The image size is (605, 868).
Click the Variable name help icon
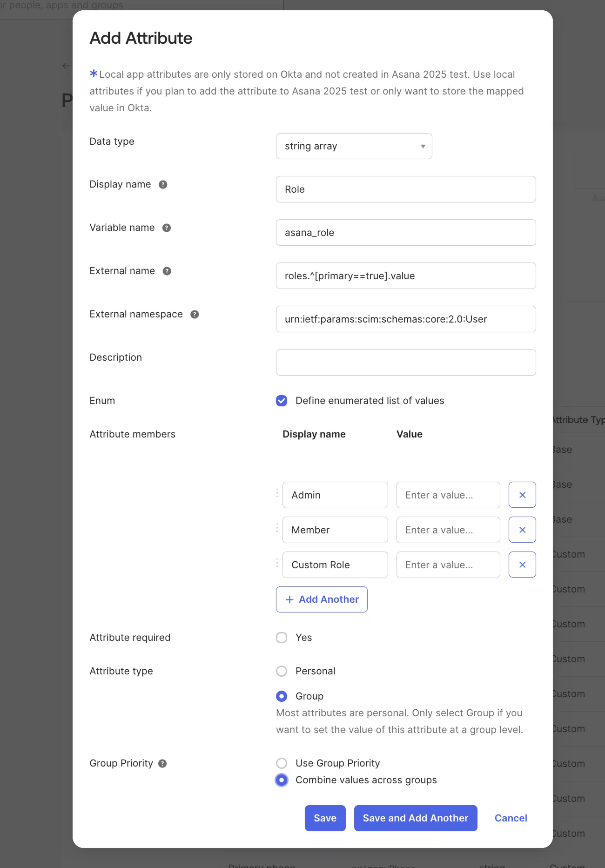tap(167, 228)
